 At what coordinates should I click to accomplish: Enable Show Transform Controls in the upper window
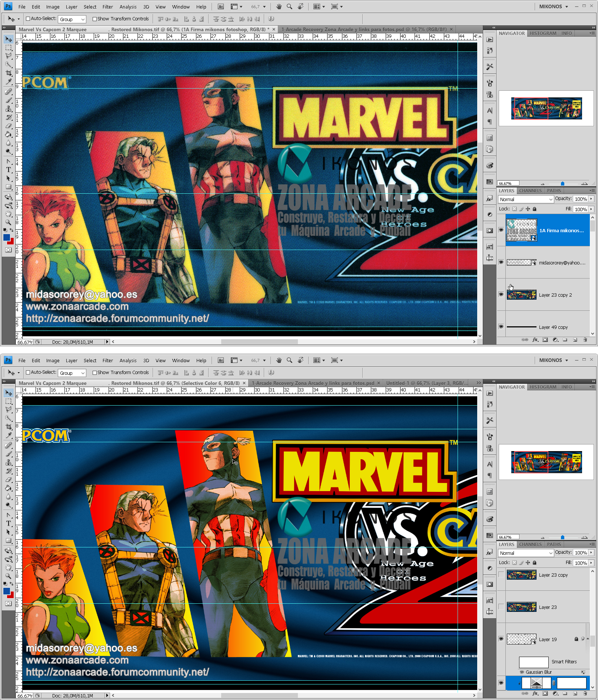95,19
